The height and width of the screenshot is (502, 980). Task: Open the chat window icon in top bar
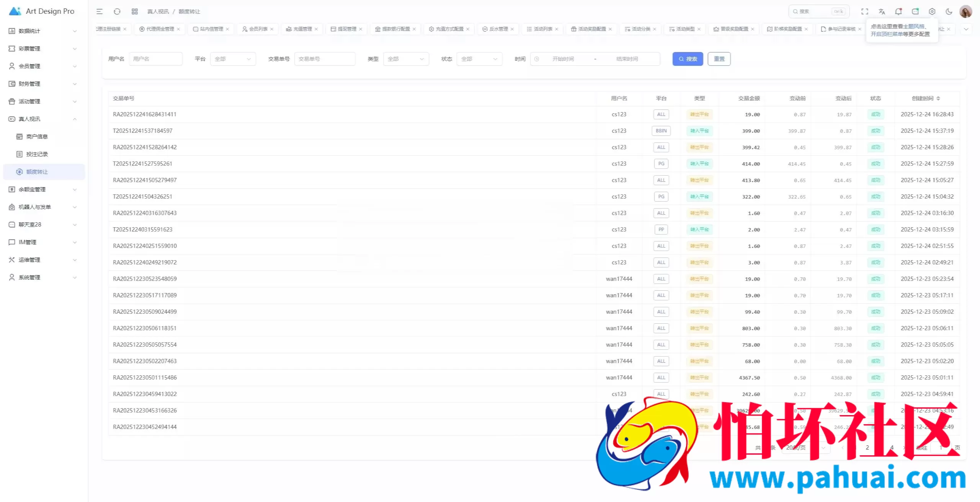tap(915, 11)
